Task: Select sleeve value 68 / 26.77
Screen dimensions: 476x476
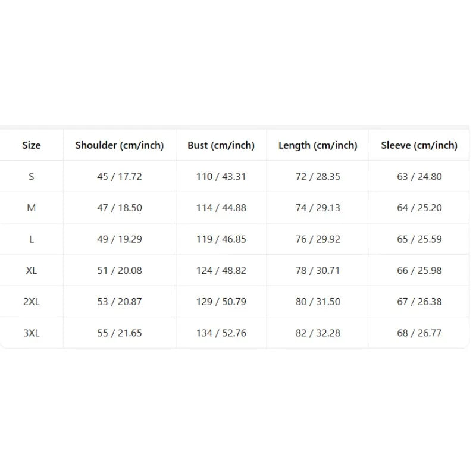Action: coord(419,333)
